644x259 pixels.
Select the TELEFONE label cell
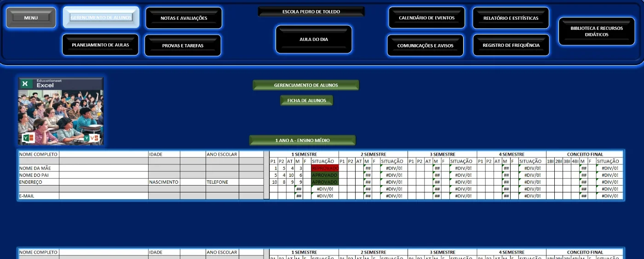pos(222,182)
